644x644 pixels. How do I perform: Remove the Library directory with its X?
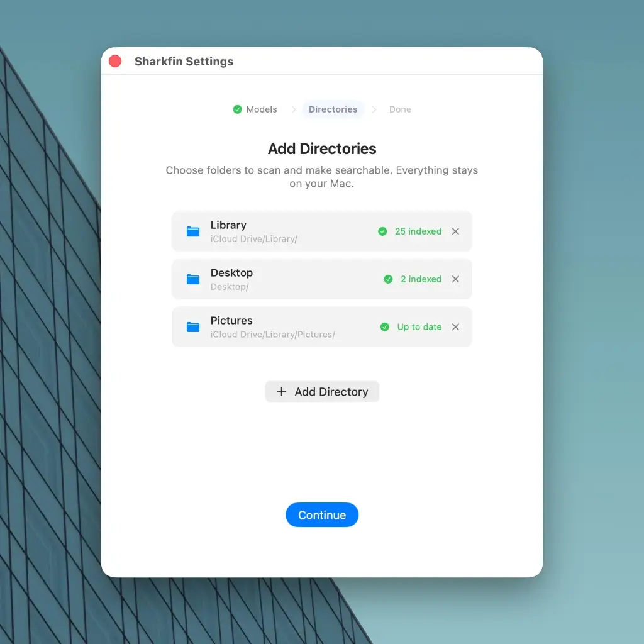[x=455, y=231]
